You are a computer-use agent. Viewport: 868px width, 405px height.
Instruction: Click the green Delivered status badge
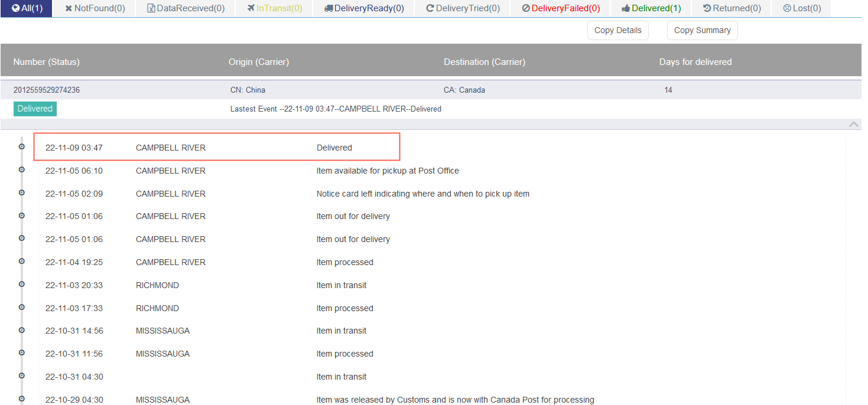coord(35,109)
